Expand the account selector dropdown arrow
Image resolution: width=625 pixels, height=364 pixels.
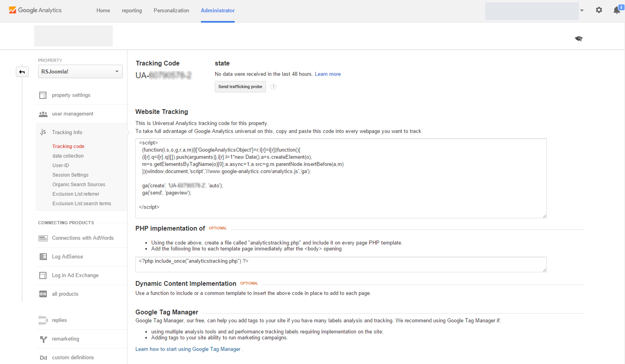pos(582,11)
